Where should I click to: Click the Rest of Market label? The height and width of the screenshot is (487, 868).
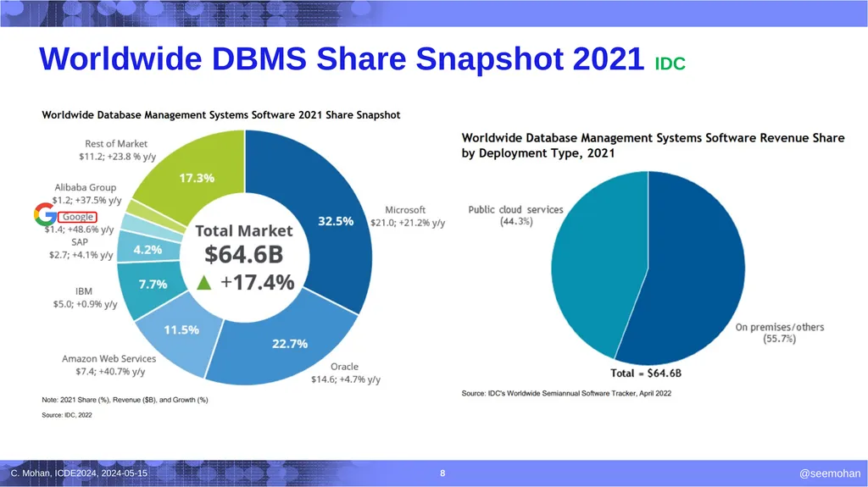click(116, 144)
